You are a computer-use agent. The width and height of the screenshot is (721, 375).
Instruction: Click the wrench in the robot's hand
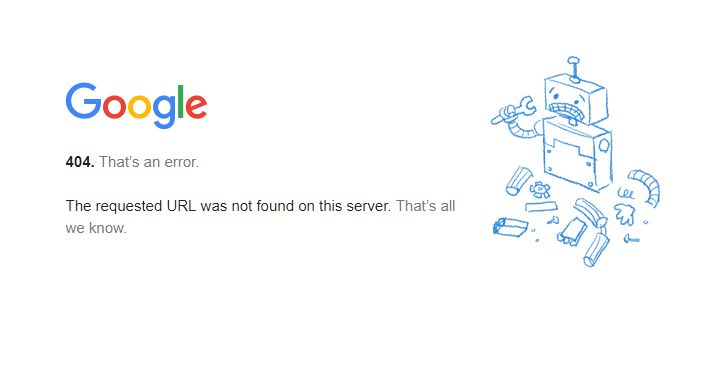pyautogui.click(x=514, y=110)
